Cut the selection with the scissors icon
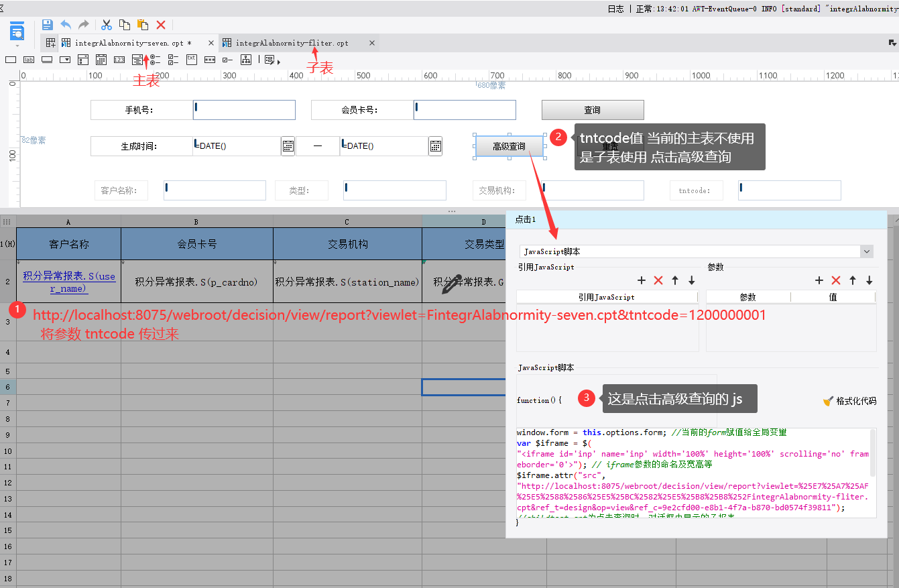899x588 pixels. pos(107,25)
